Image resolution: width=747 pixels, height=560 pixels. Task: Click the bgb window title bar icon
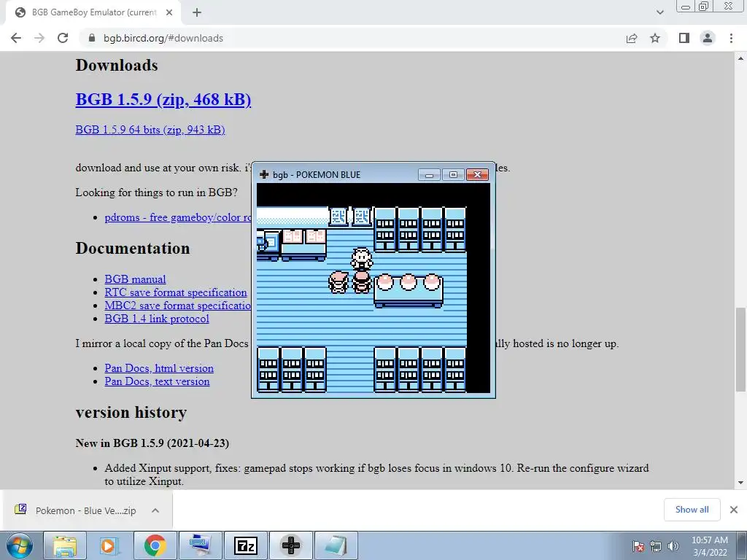tap(264, 174)
